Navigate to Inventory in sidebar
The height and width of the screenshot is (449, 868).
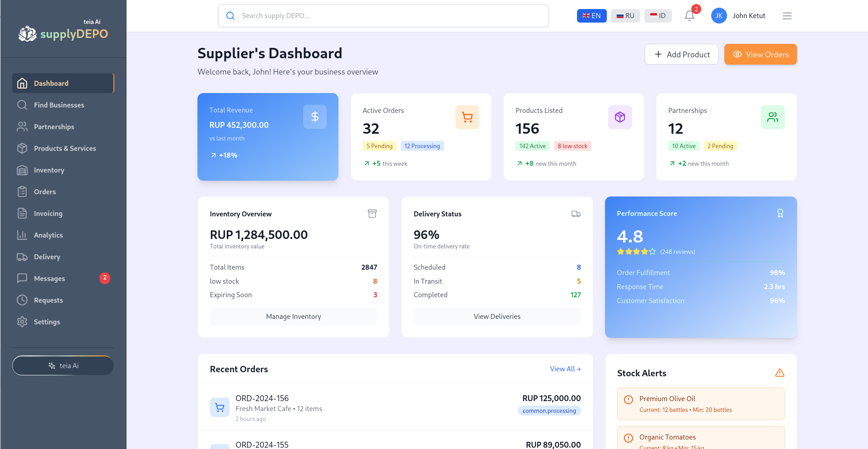pos(63,170)
